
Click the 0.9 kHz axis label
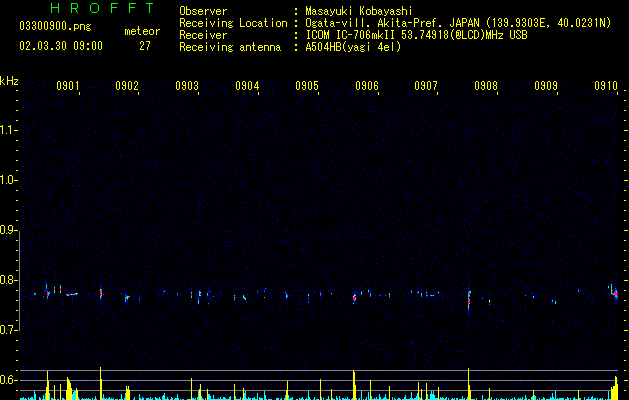pyautogui.click(x=9, y=230)
